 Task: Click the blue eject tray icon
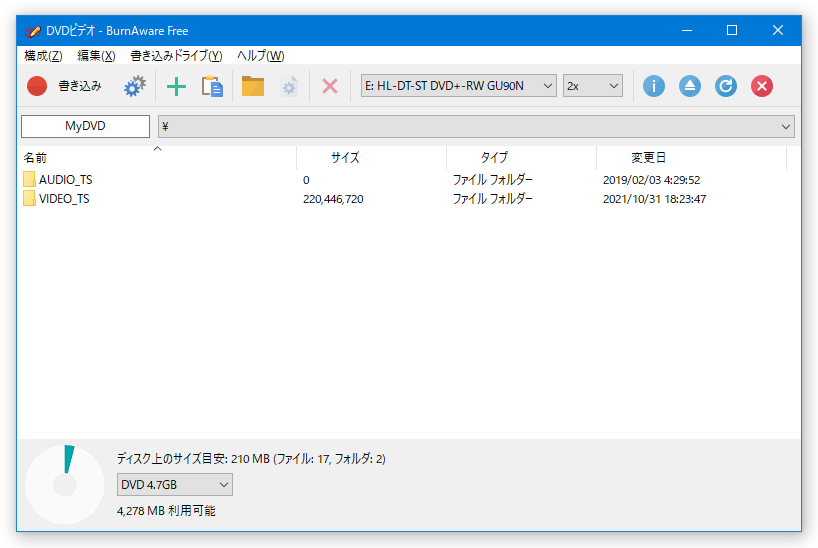pos(690,86)
